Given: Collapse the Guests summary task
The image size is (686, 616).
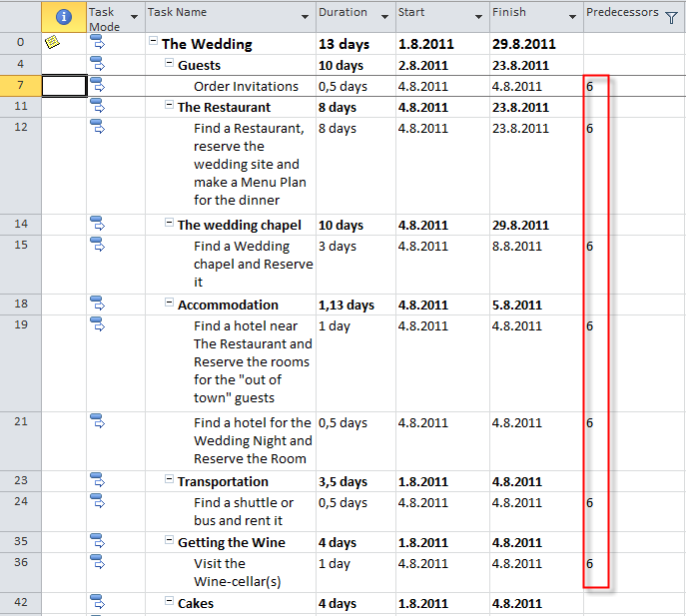Looking at the screenshot, I should (x=170, y=65).
